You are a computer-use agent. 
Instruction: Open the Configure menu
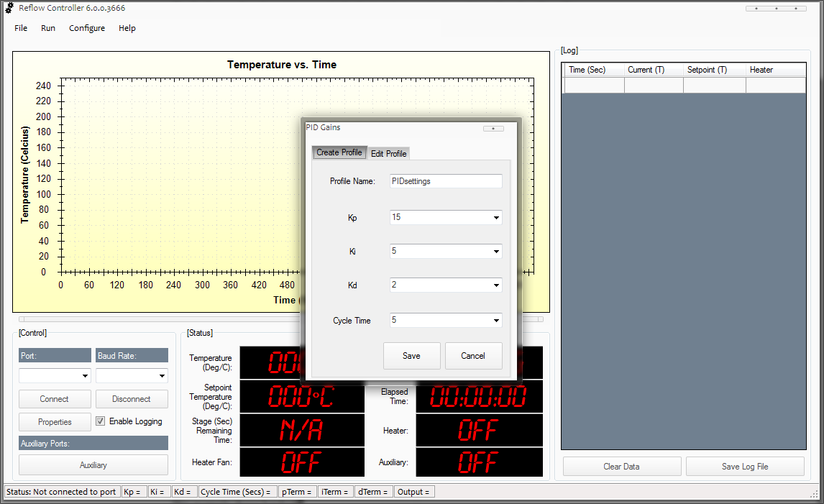(x=87, y=28)
